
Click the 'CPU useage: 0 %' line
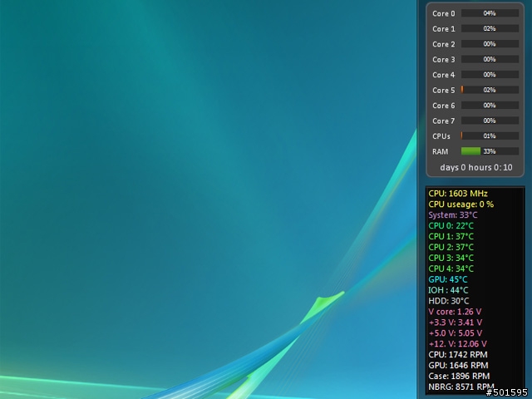(461, 204)
